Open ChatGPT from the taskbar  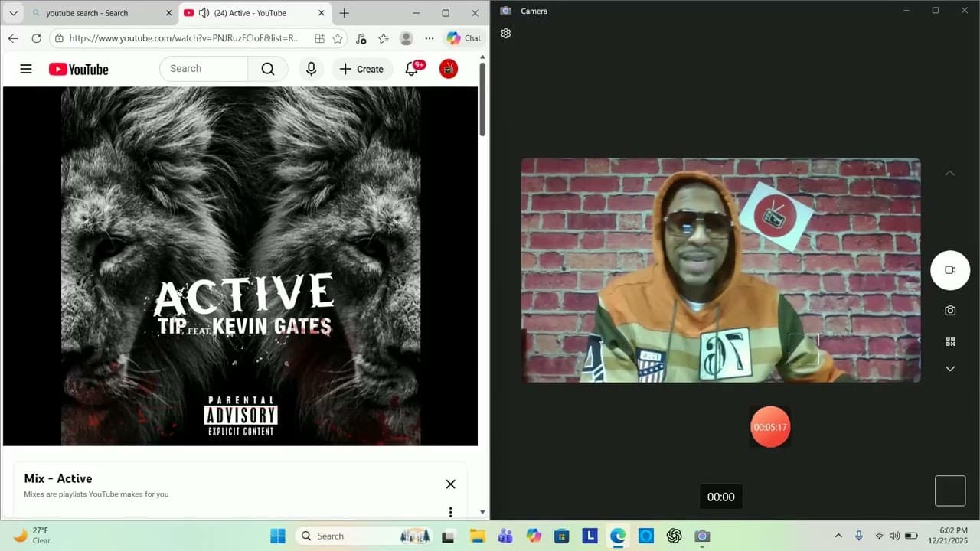click(674, 536)
